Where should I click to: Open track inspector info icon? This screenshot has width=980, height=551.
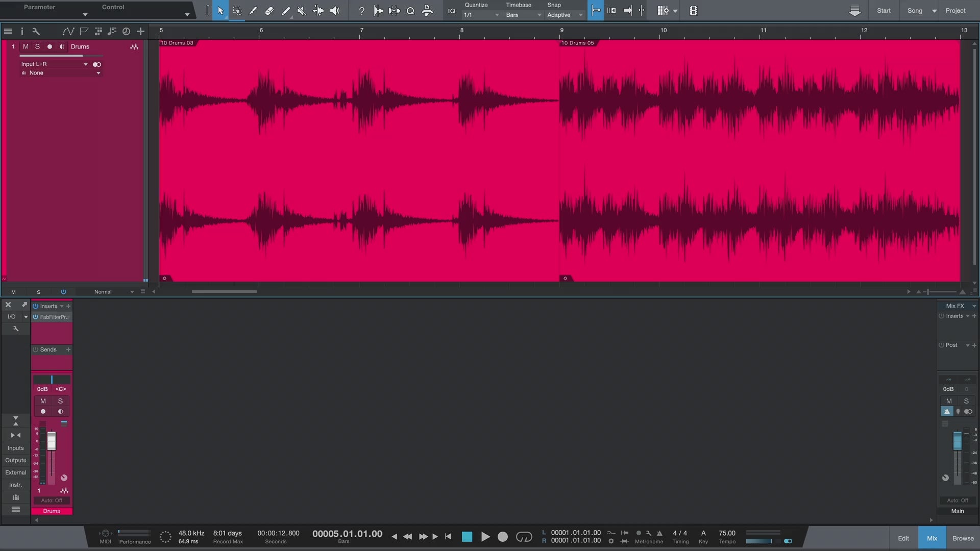22,31
